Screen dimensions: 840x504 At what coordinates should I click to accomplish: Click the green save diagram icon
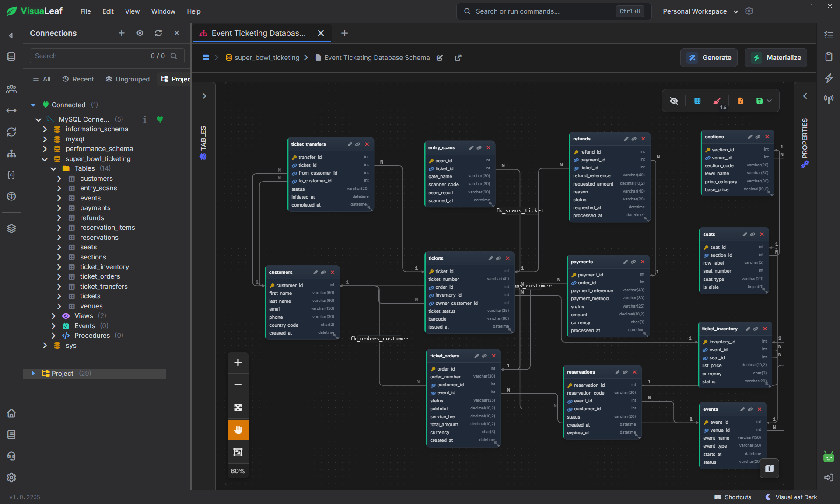(x=759, y=101)
